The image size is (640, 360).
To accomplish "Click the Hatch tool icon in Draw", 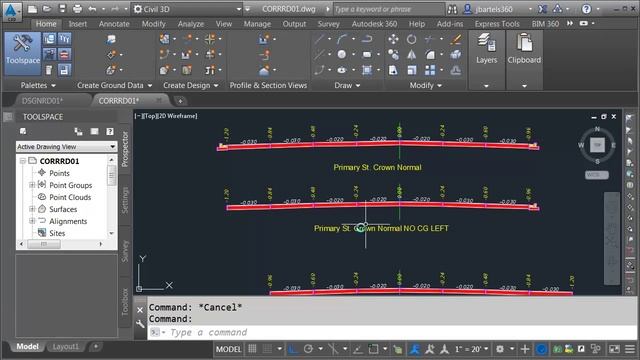I will pos(367,70).
